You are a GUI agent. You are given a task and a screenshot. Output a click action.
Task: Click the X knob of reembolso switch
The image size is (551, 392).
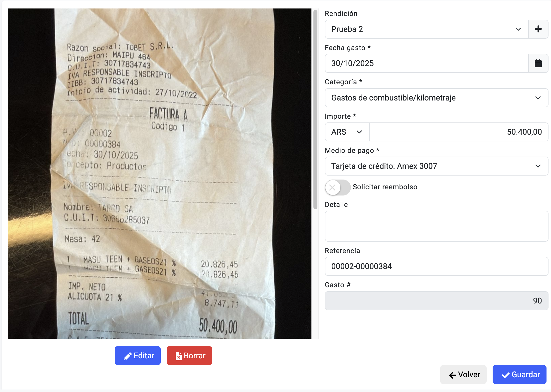click(x=332, y=187)
